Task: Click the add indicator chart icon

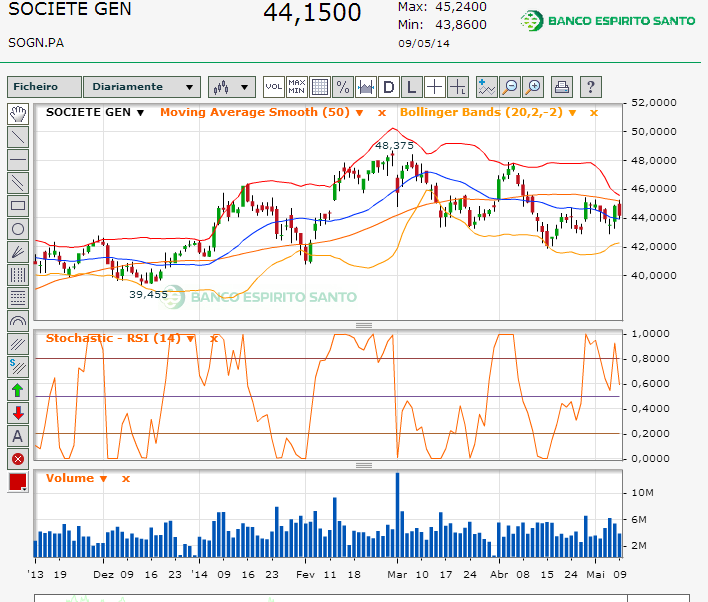Action: click(487, 87)
